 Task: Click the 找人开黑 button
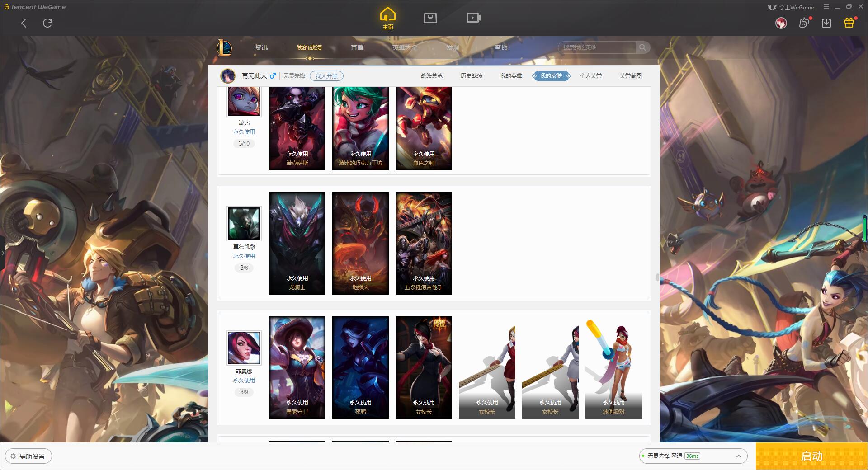point(326,76)
